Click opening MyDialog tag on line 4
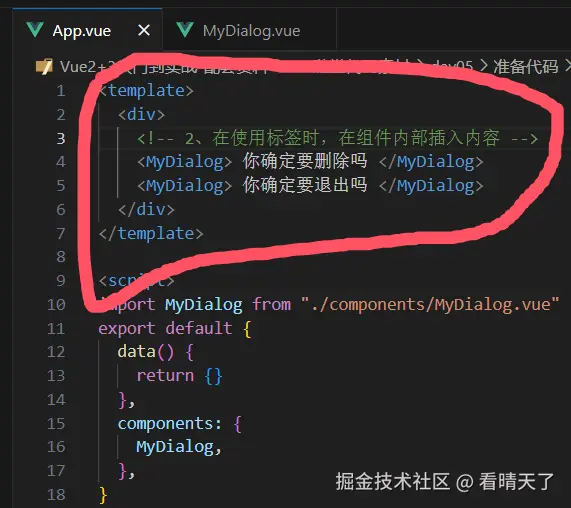Viewport: 571px width, 508px height. point(185,162)
